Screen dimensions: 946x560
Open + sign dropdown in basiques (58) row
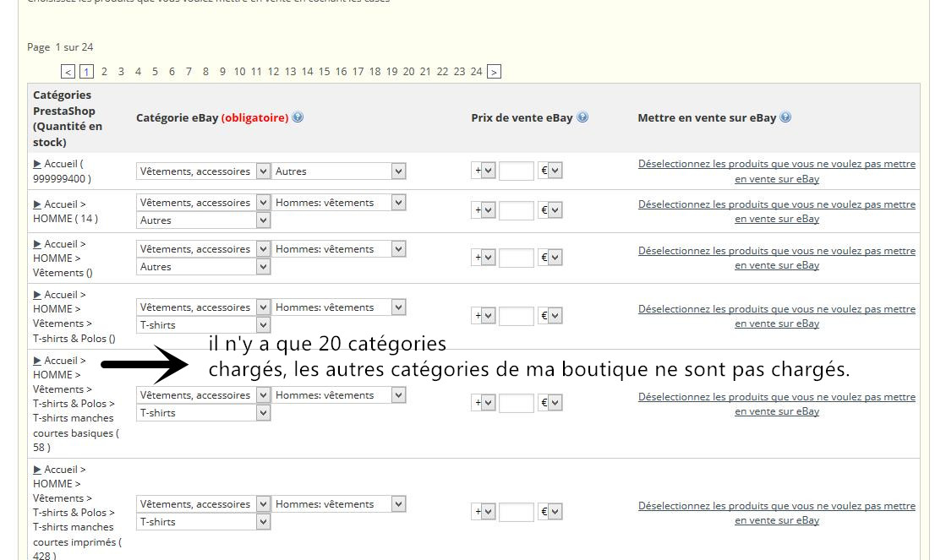click(x=484, y=403)
